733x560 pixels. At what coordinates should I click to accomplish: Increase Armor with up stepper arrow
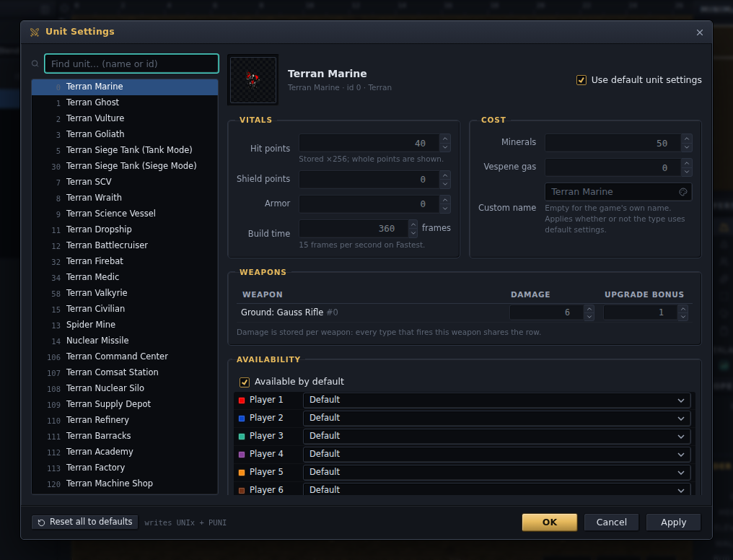(x=445, y=200)
